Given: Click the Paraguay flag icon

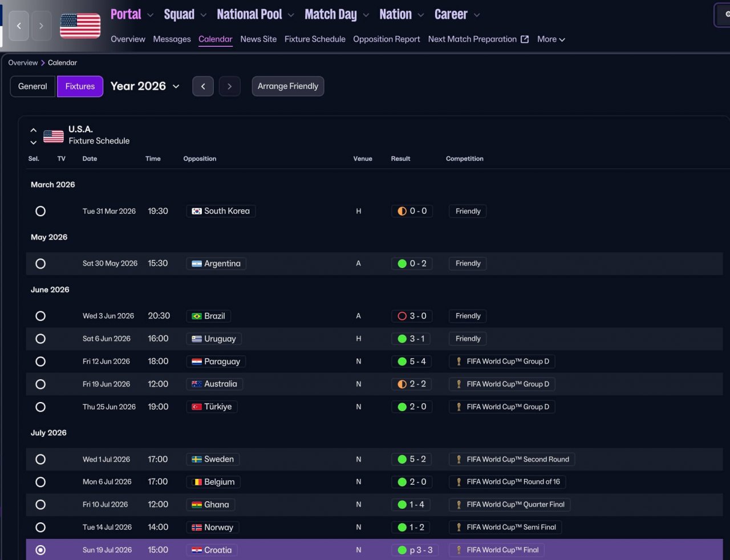Looking at the screenshot, I should [197, 362].
